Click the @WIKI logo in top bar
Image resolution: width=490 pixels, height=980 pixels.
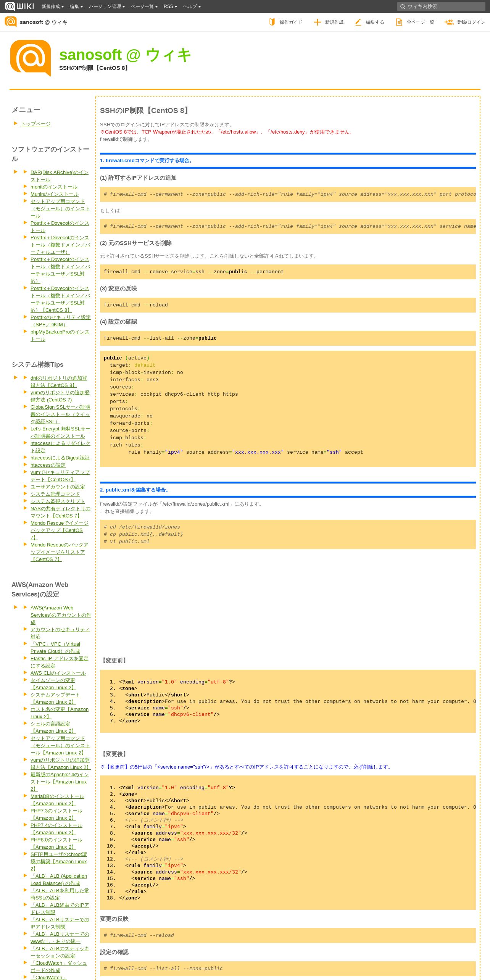19,6
